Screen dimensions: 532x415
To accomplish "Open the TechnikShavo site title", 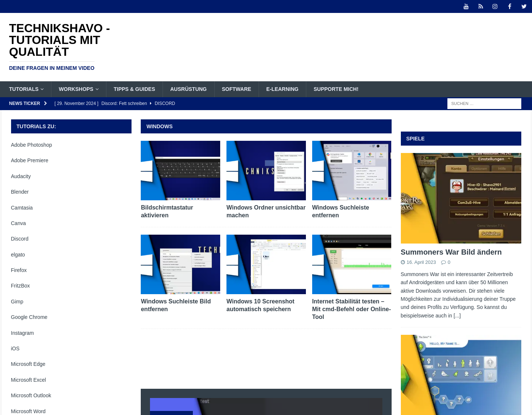I will (x=59, y=40).
